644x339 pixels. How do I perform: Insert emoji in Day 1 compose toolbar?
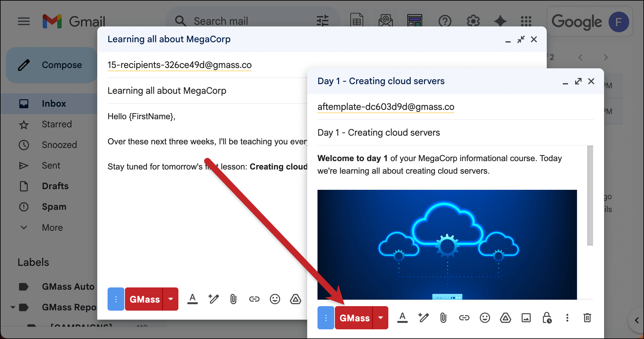coord(485,318)
